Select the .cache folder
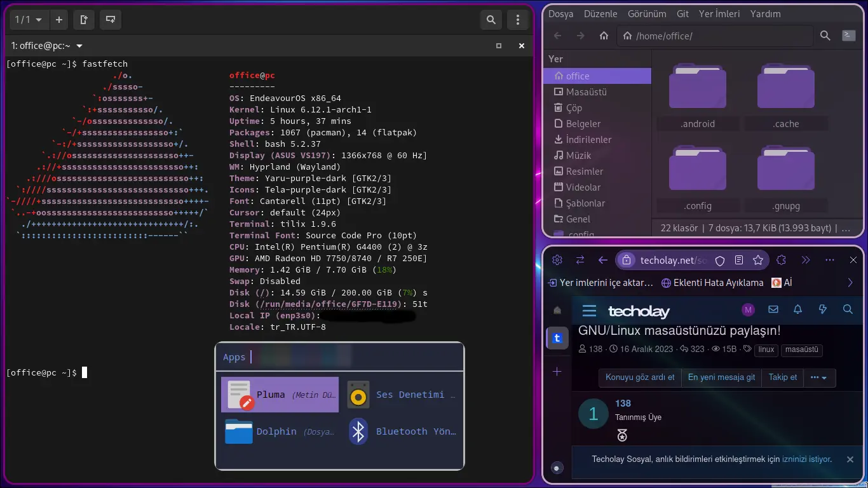868x488 pixels. (786, 95)
